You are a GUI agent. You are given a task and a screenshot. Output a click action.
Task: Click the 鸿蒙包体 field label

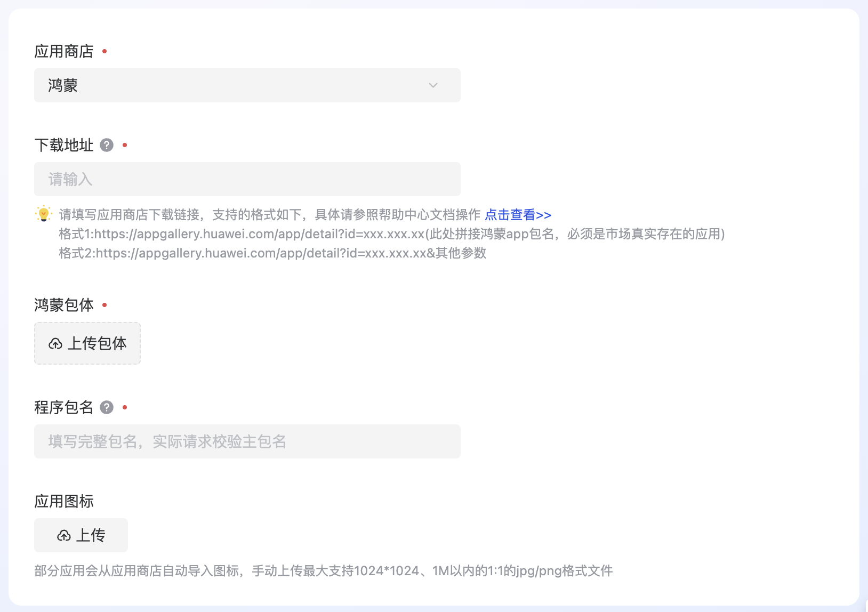(64, 305)
